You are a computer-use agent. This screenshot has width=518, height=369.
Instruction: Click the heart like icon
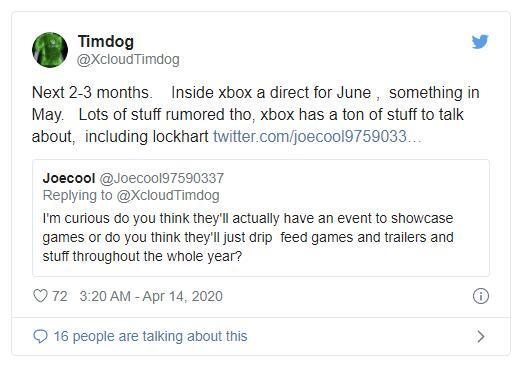click(40, 296)
